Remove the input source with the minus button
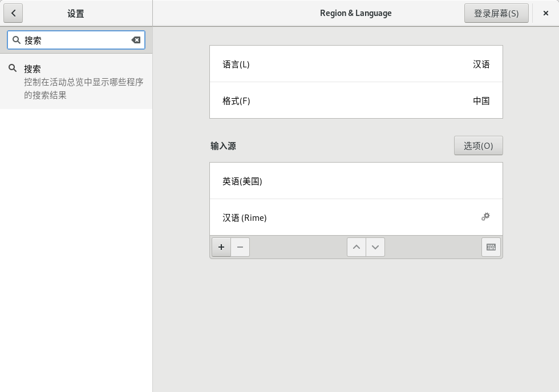This screenshot has height=392, width=559. pos(240,247)
